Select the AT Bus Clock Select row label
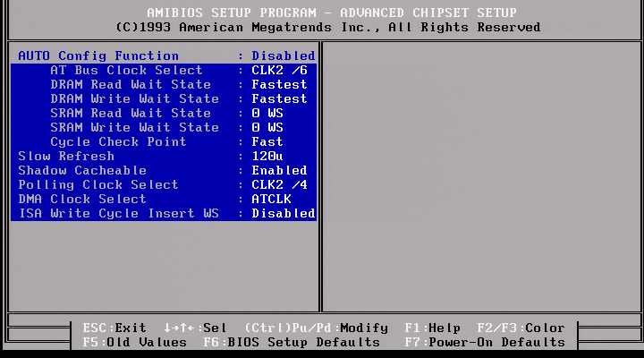The width and height of the screenshot is (644, 358). (126, 70)
